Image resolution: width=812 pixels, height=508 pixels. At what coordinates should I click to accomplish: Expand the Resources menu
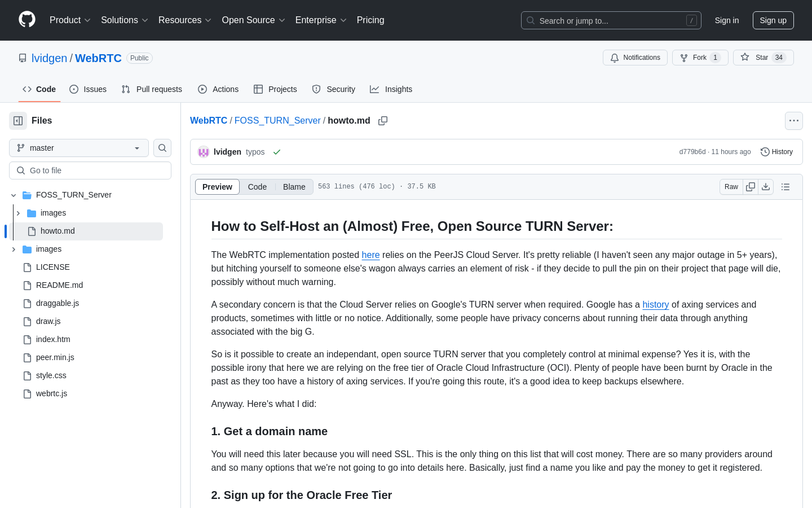(x=185, y=20)
